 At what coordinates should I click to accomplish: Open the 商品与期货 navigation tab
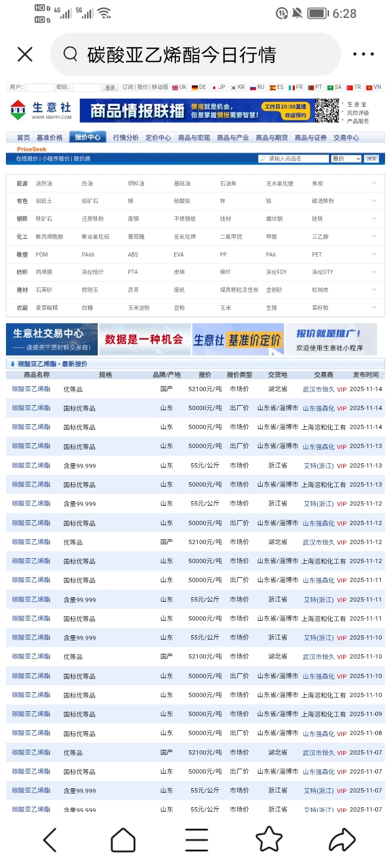click(272, 138)
